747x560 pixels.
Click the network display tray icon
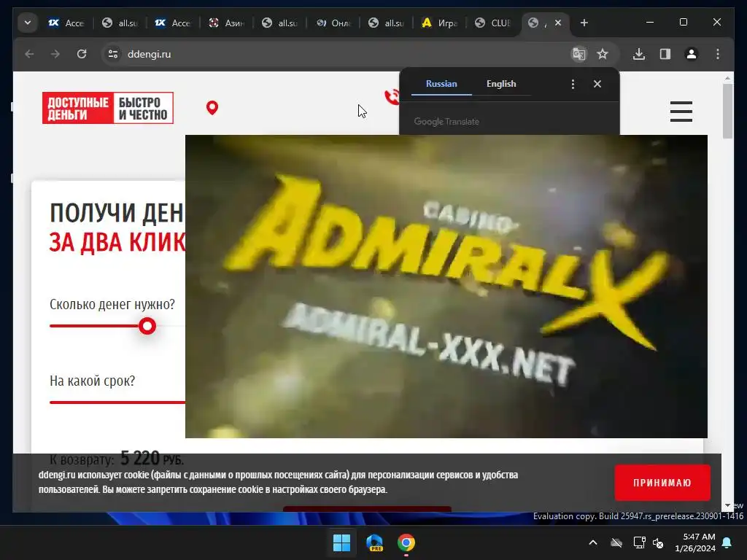pos(639,542)
